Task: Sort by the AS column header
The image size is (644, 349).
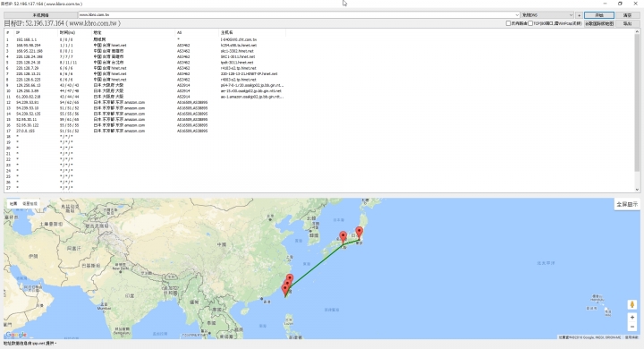Action: click(x=197, y=32)
